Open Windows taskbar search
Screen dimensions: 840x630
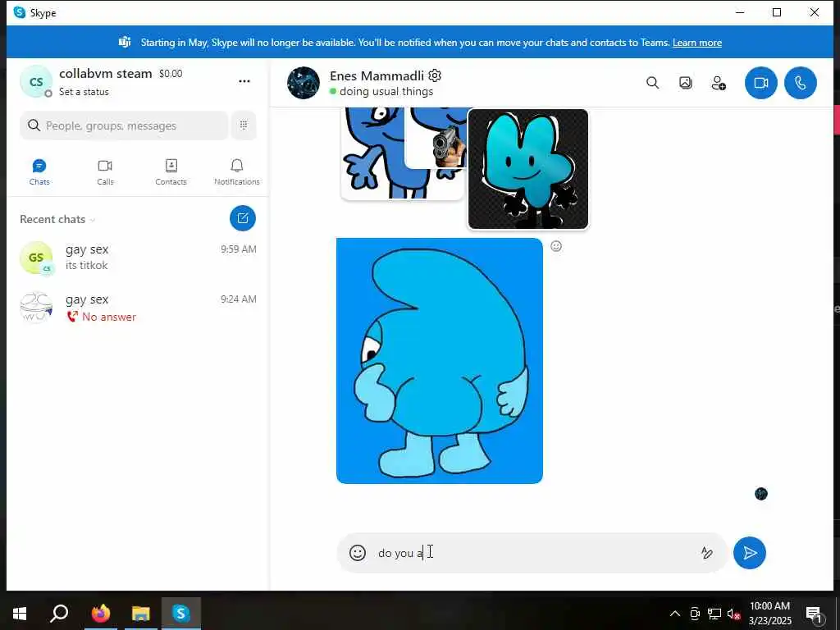pyautogui.click(x=59, y=614)
